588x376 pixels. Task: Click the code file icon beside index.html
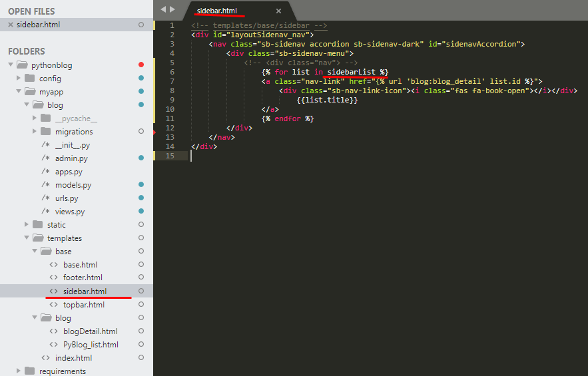pyautogui.click(x=46, y=357)
